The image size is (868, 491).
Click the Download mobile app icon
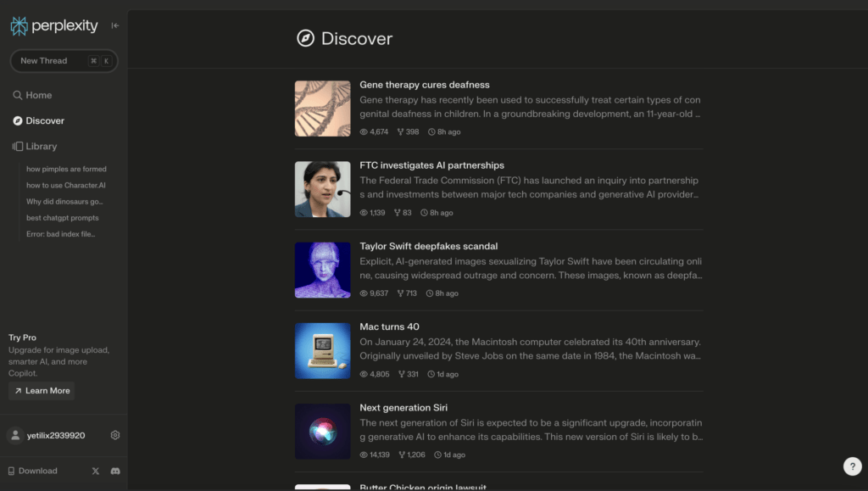click(12, 471)
